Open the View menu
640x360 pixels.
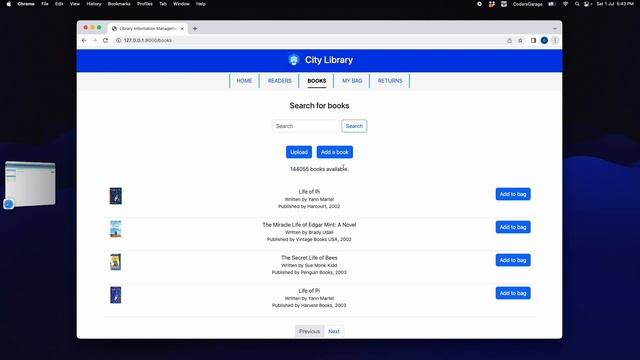75,4
